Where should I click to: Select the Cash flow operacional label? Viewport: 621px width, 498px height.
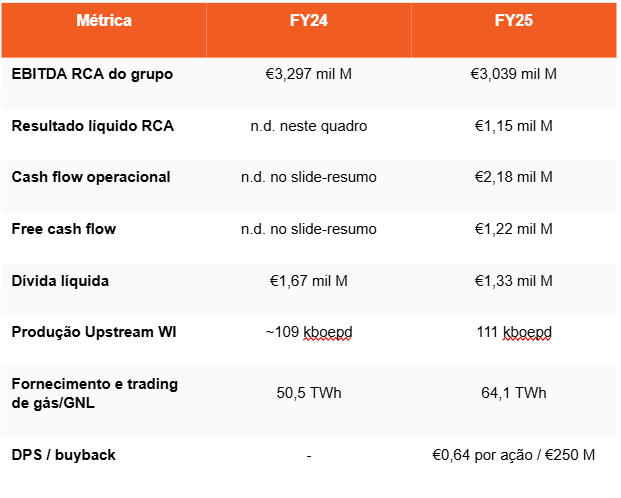click(x=91, y=177)
